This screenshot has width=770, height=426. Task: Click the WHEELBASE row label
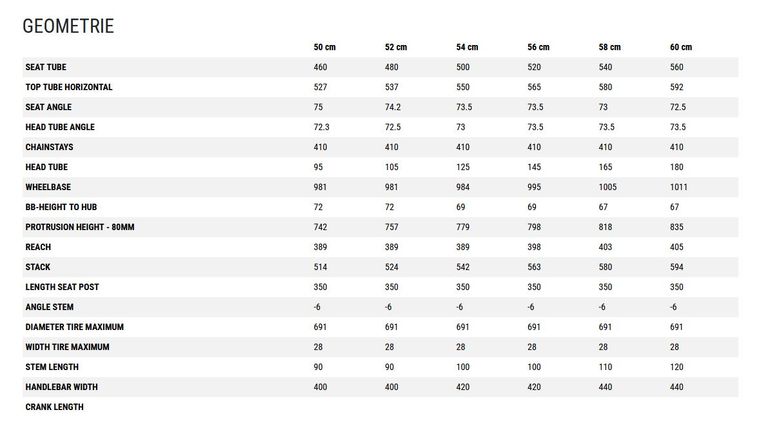point(48,187)
